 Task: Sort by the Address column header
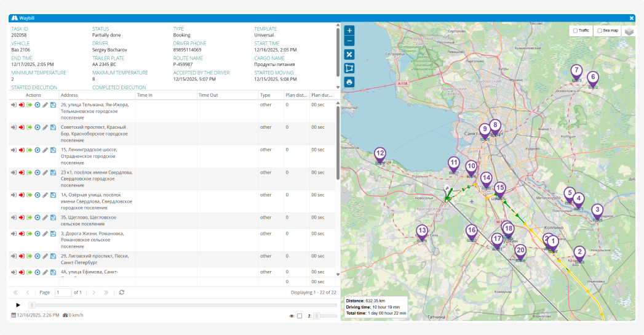point(69,95)
